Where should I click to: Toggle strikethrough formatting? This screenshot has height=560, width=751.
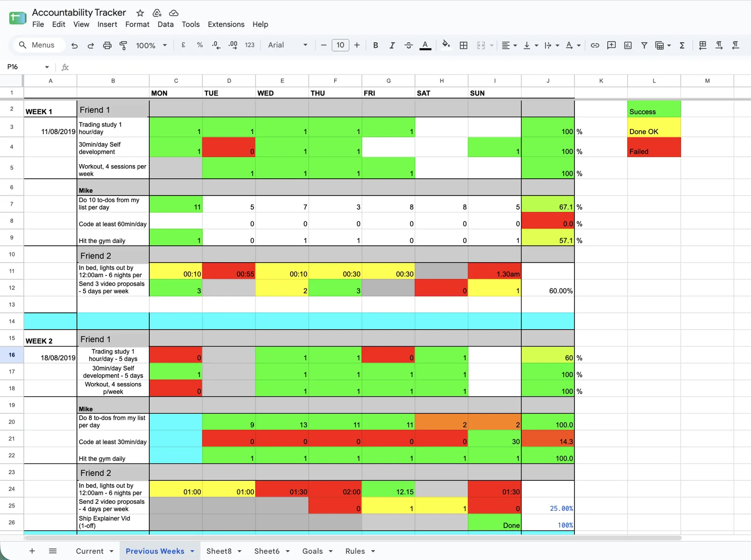408,45
